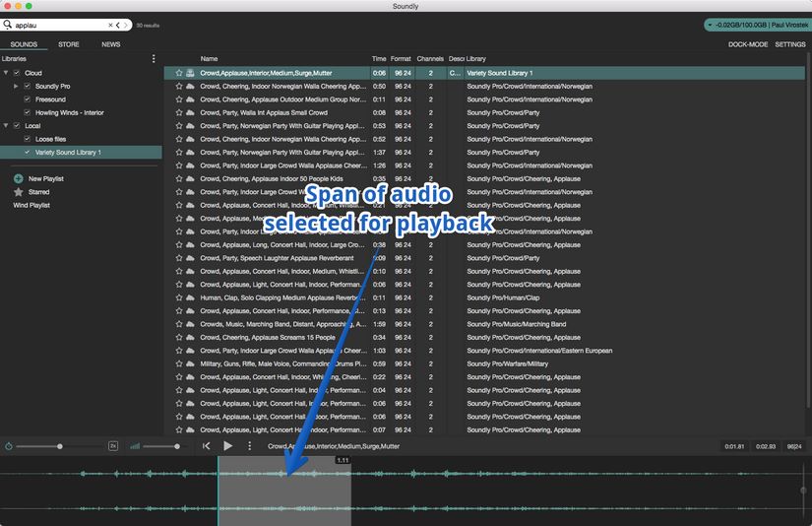Enable DOCK-MODE
This screenshot has height=526, width=812.
[748, 44]
